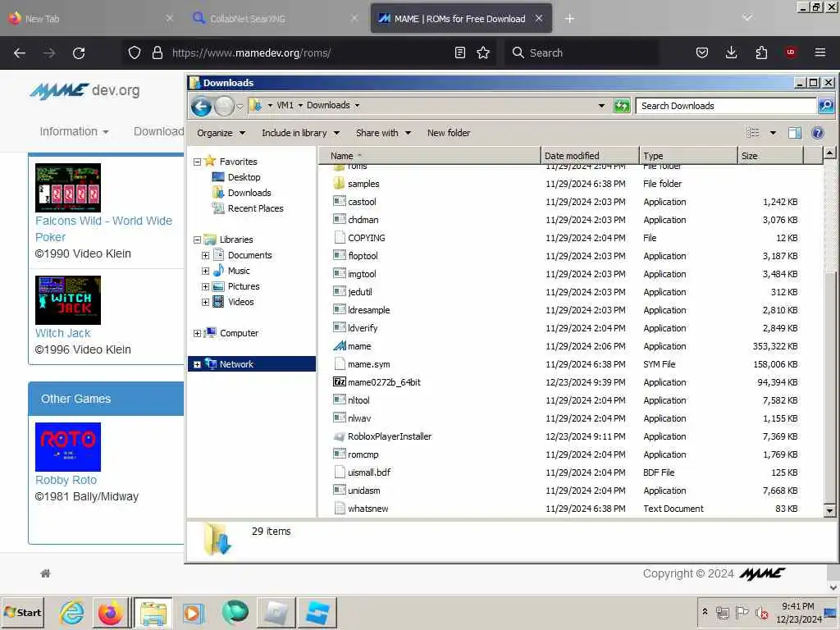Image resolution: width=840 pixels, height=630 pixels.
Task: Click the Explorer back navigation button
Action: point(202,106)
